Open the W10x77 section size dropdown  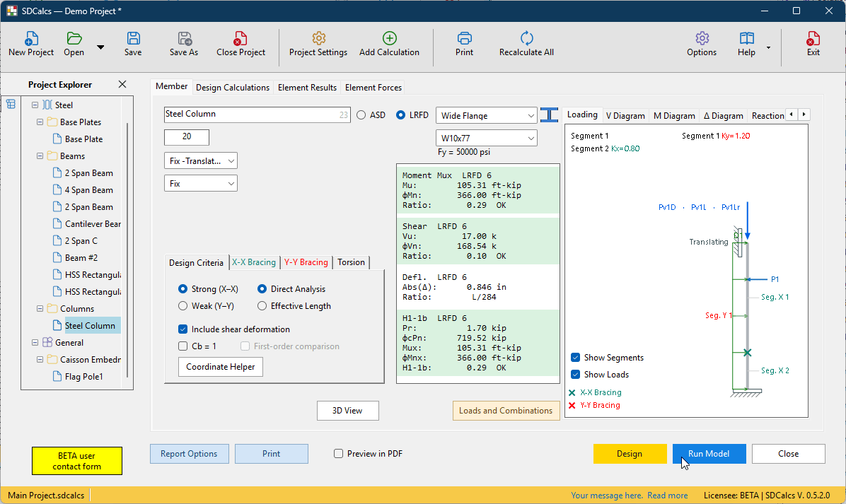pyautogui.click(x=486, y=138)
